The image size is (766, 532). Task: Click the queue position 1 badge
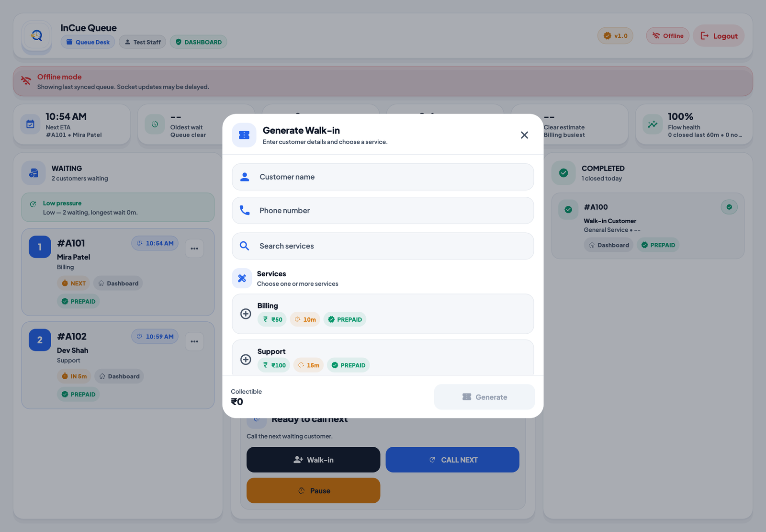coord(40,247)
